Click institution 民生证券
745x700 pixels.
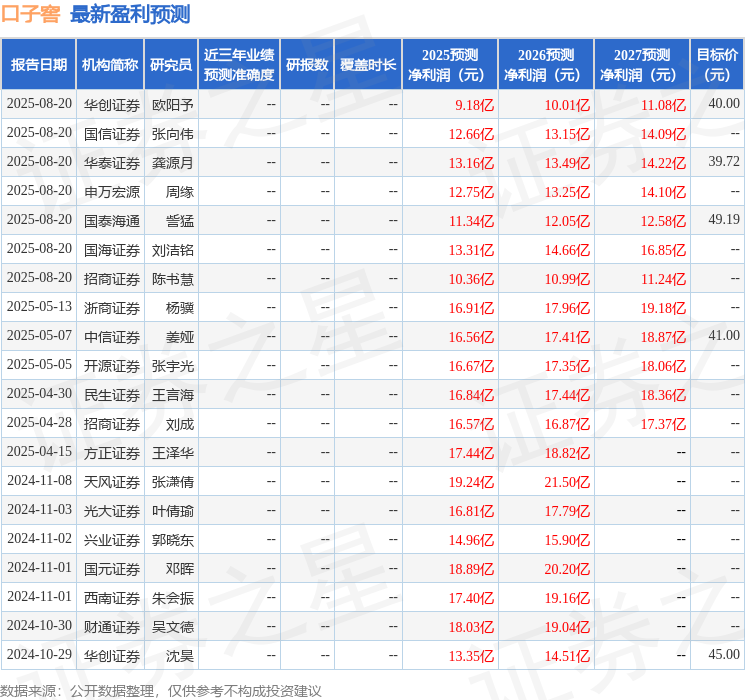[x=112, y=395]
